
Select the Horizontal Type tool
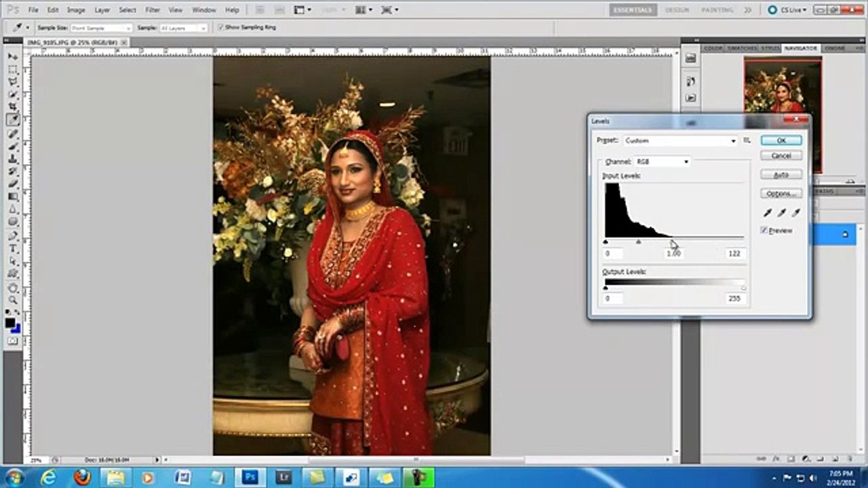pos(13,249)
